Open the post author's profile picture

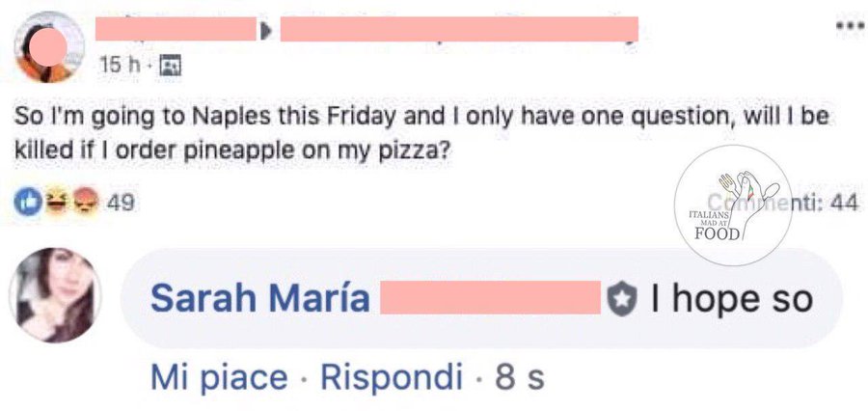pyautogui.click(x=50, y=47)
